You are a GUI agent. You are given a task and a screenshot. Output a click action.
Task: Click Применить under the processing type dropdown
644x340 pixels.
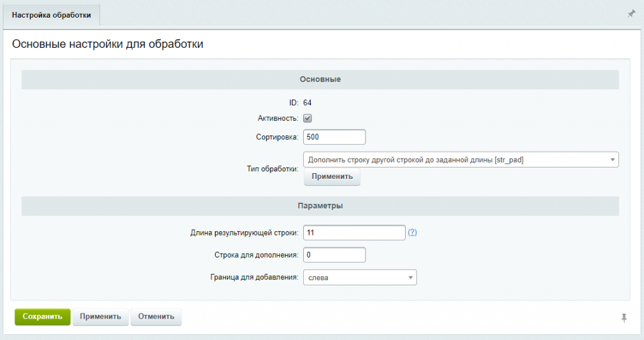332,177
